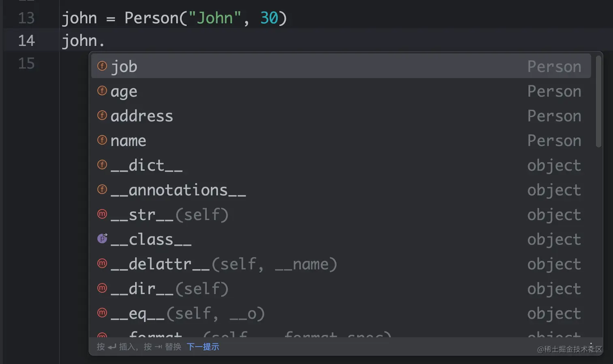Click the 下一提示 link

203,347
